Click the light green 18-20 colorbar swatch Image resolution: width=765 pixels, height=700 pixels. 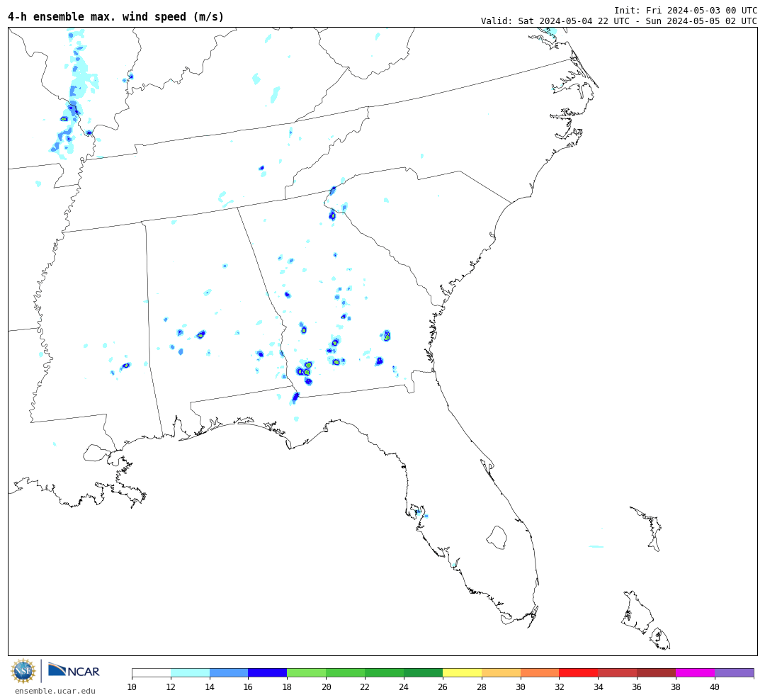click(307, 672)
